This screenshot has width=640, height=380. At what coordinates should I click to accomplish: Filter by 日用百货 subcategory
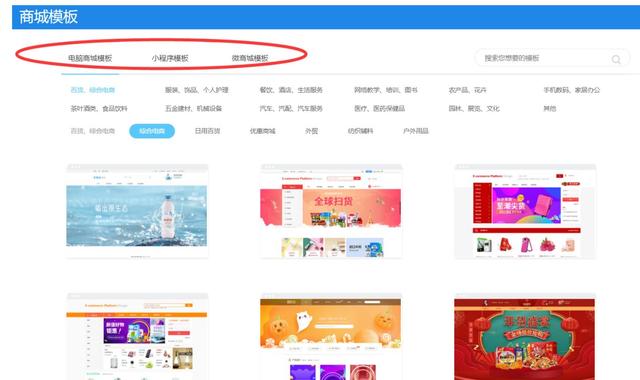pos(207,131)
